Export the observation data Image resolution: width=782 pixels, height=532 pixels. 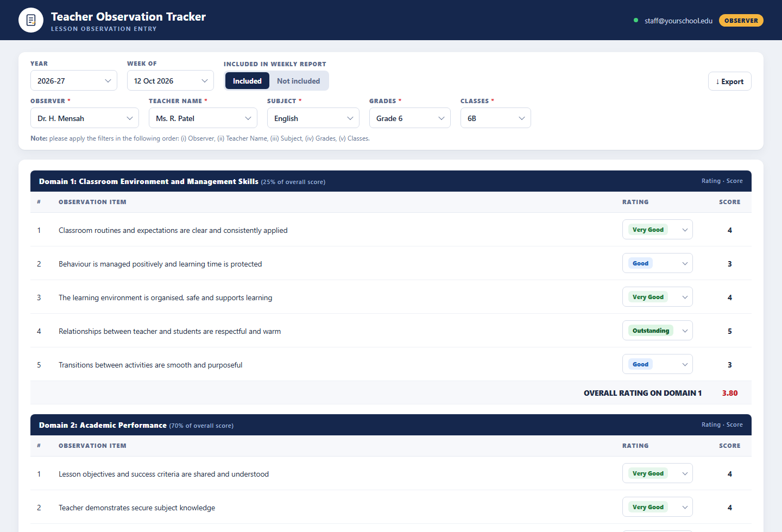click(730, 81)
